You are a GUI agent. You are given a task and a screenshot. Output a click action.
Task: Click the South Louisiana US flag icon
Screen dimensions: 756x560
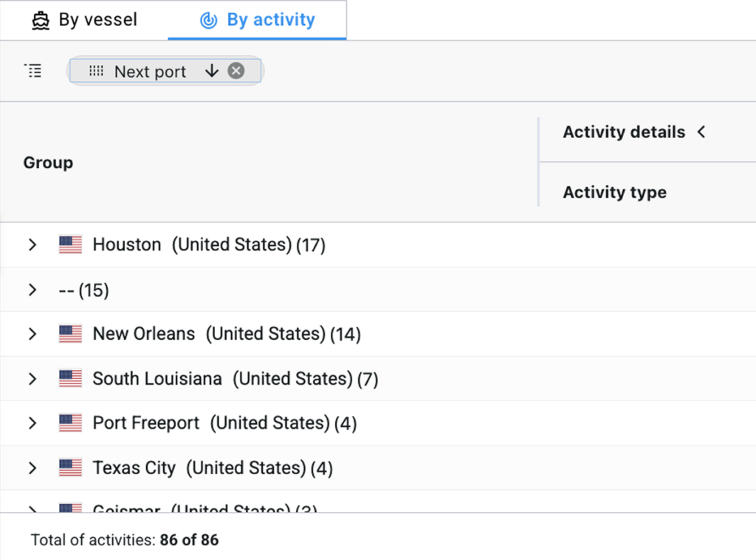click(70, 379)
